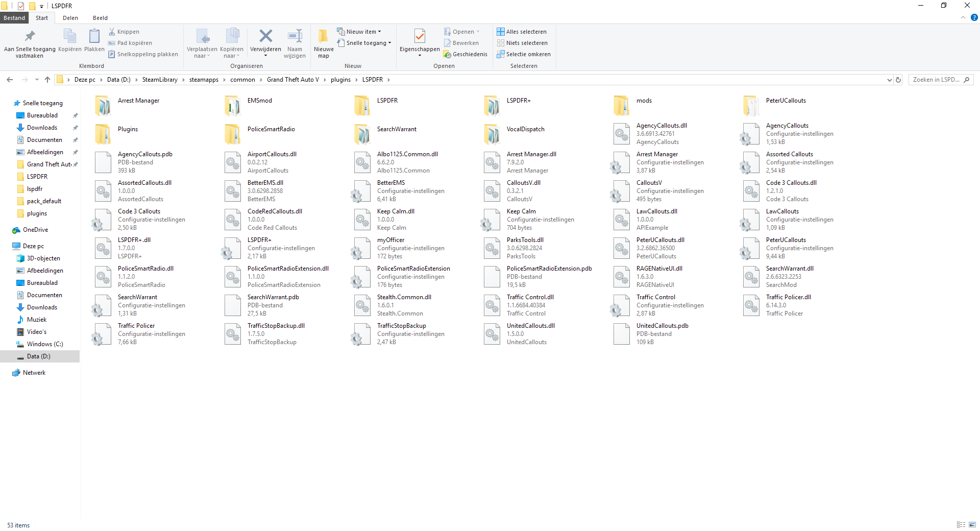Open Eigenschappen properties icon
Image resolution: width=980 pixels, height=531 pixels.
click(420, 36)
